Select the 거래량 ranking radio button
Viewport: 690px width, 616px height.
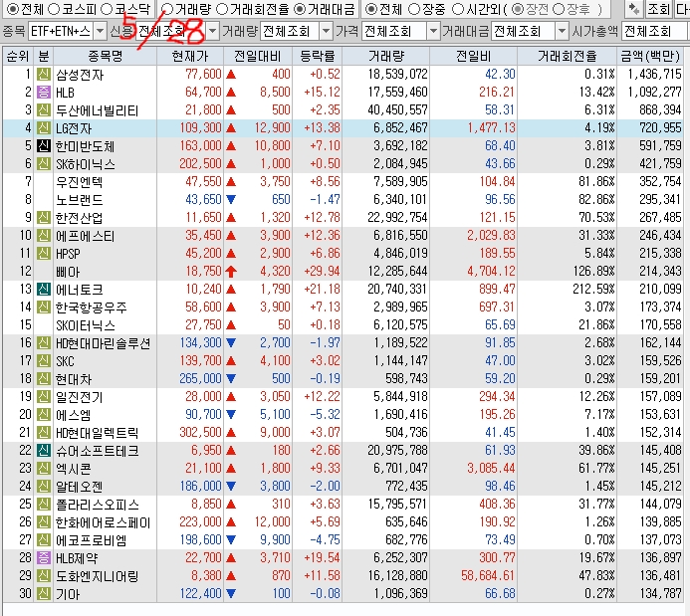167,8
